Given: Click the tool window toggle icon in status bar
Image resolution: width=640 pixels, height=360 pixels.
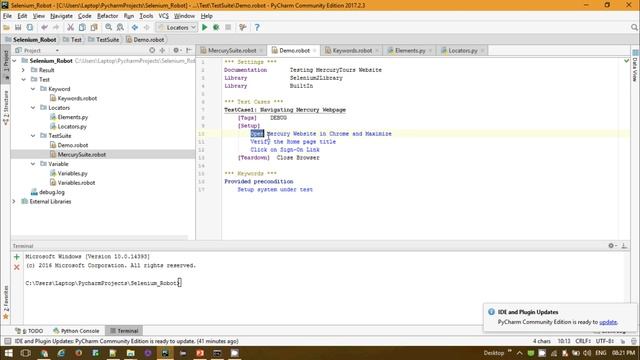Looking at the screenshot, I should (7, 341).
